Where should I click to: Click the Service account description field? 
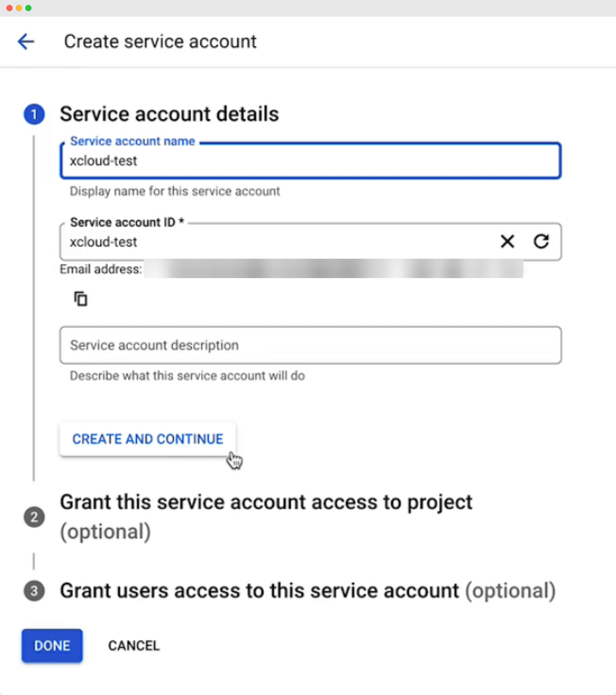(309, 345)
